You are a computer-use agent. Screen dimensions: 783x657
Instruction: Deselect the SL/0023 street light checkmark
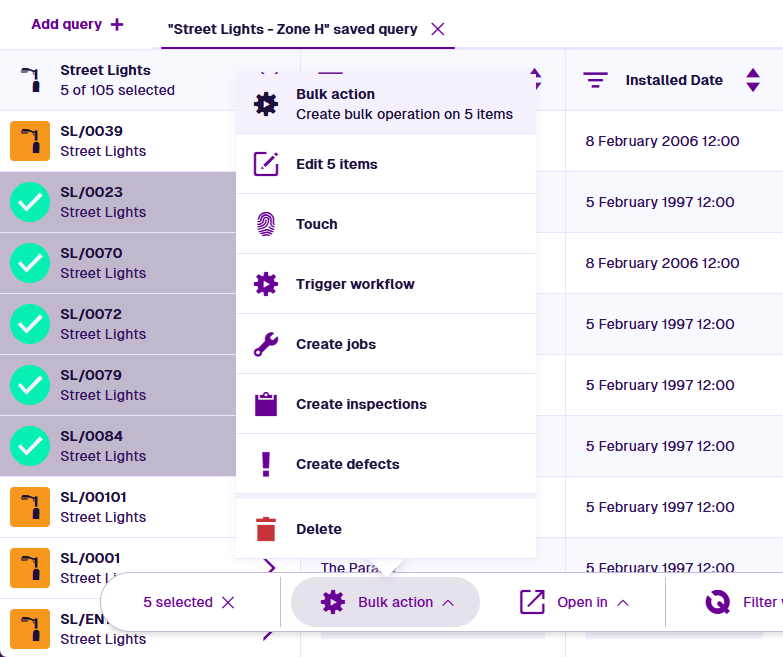pos(30,202)
